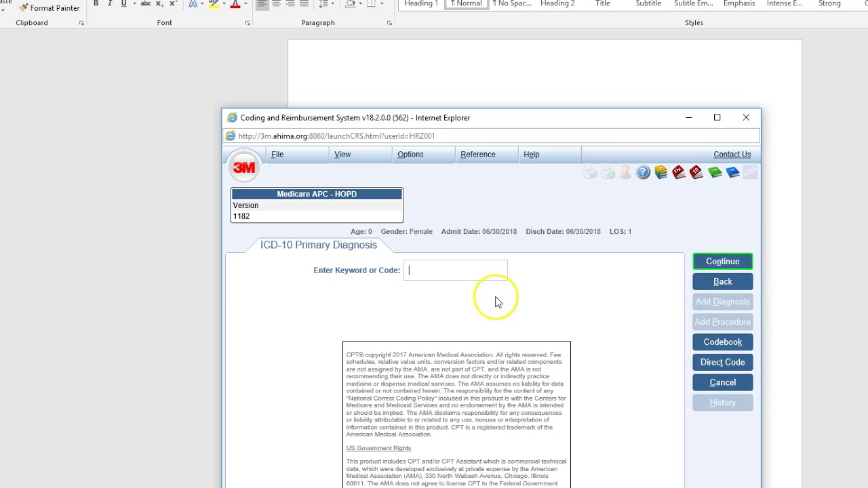Open font color dropdown arrow in Word
Viewport: 868px width, 488px height.
tap(246, 4)
